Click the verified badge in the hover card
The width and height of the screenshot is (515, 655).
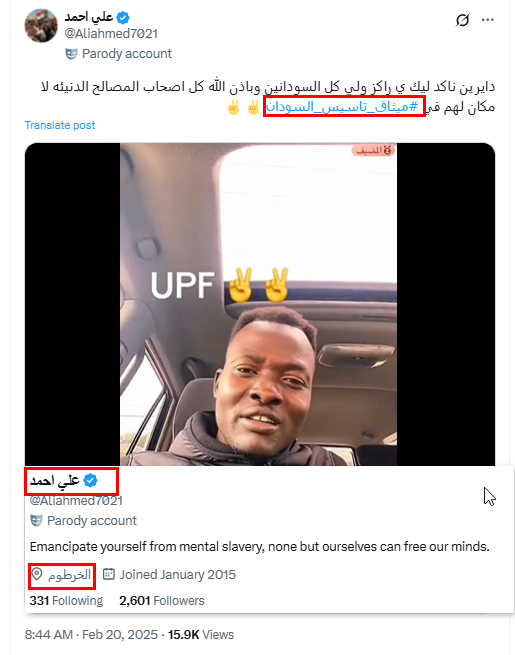pyautogui.click(x=90, y=481)
